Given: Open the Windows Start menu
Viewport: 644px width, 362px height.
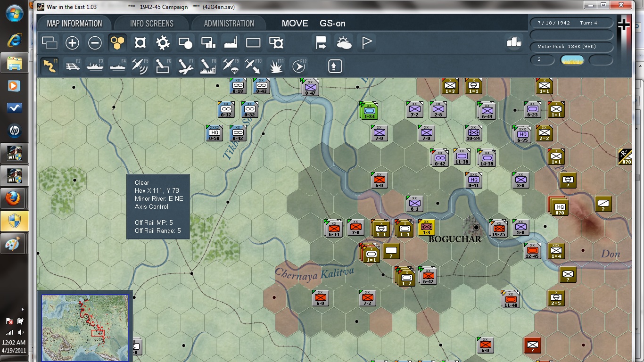Looking at the screenshot, I should coord(15,14).
